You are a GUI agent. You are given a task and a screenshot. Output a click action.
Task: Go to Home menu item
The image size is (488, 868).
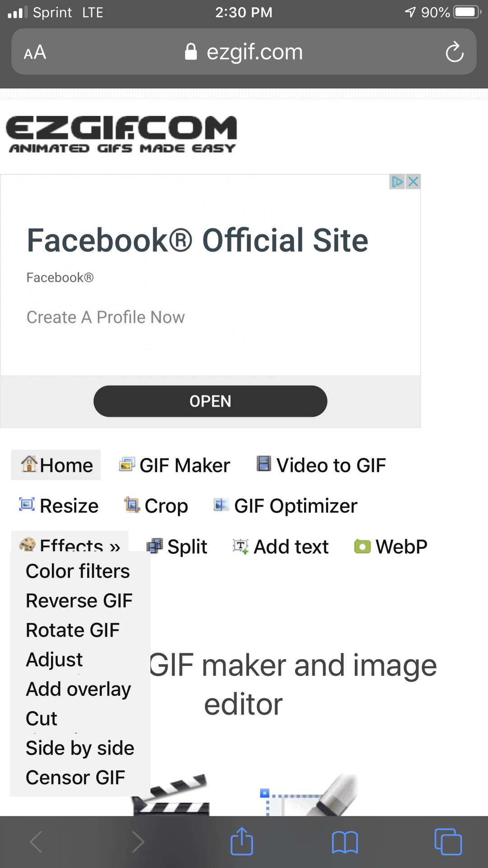[x=56, y=465]
